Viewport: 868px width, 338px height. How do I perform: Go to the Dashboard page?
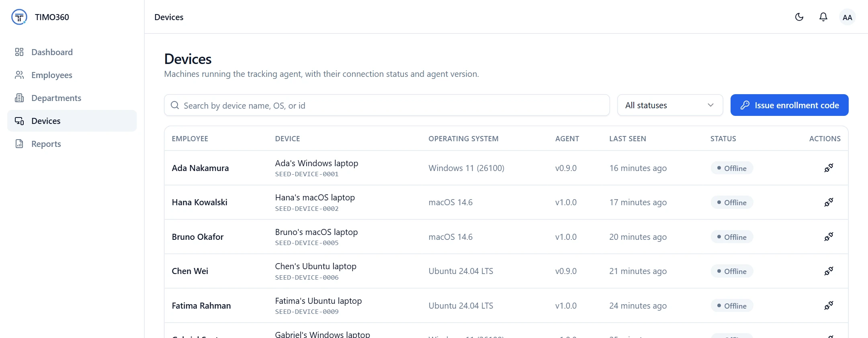click(72, 52)
